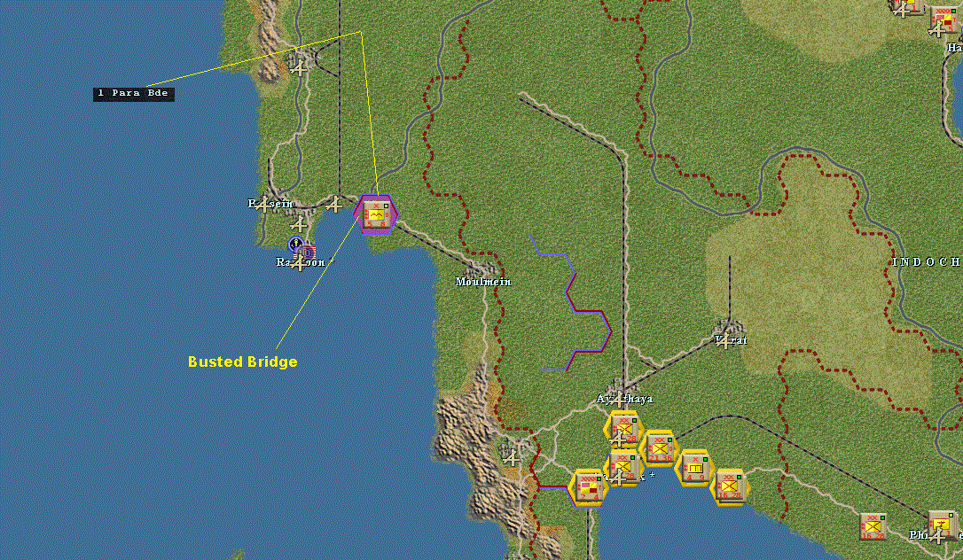Select the XX division on the Bangkok hex

(x=622, y=467)
